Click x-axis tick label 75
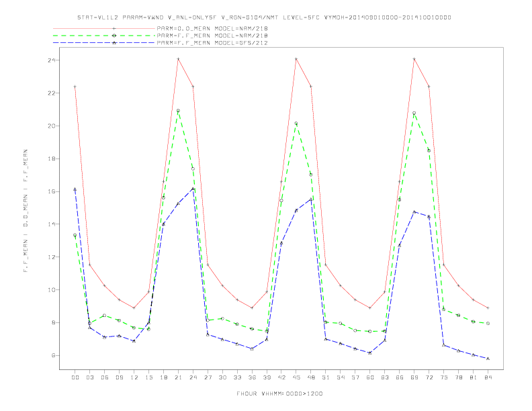Viewport: 532px width, 411px height. [x=444, y=377]
